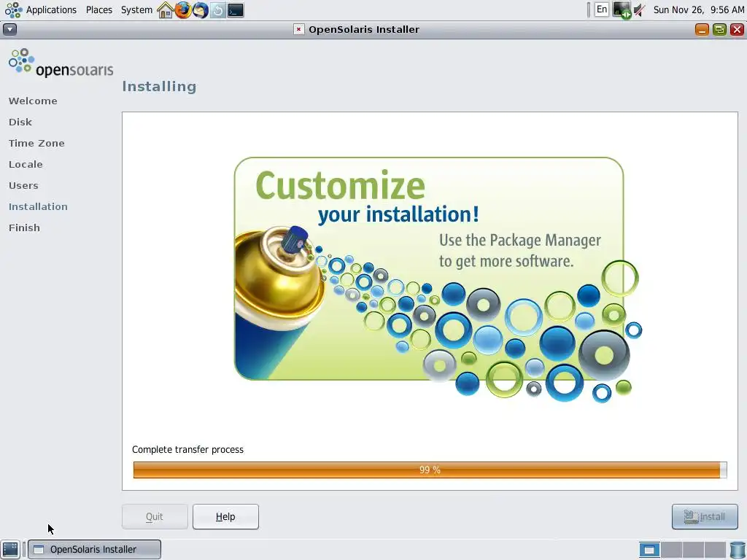Viewport: 747px width, 560px height.
Task: Click the En keyboard layout indicator
Action: [x=602, y=9]
